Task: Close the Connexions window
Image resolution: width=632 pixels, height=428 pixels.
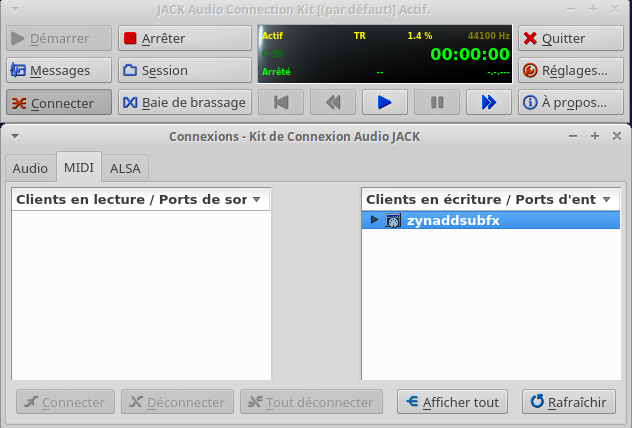Action: (617, 136)
